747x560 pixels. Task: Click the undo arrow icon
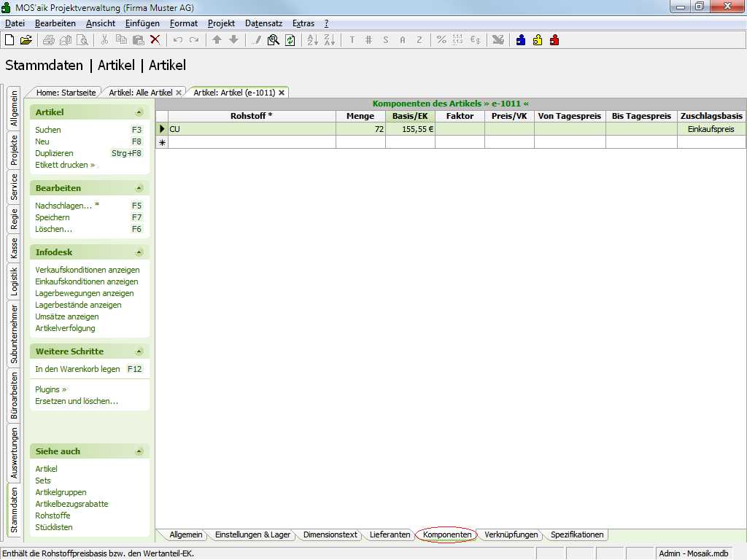178,40
